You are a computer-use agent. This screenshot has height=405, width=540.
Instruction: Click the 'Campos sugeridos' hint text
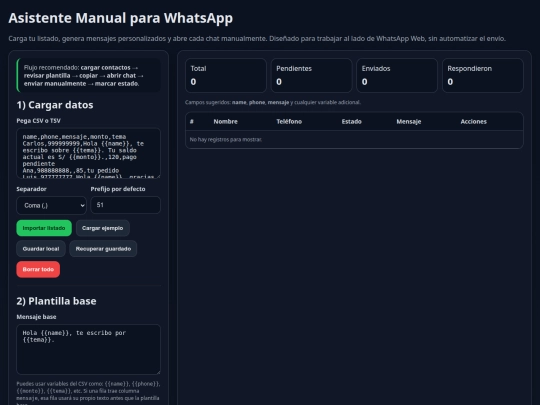click(273, 102)
